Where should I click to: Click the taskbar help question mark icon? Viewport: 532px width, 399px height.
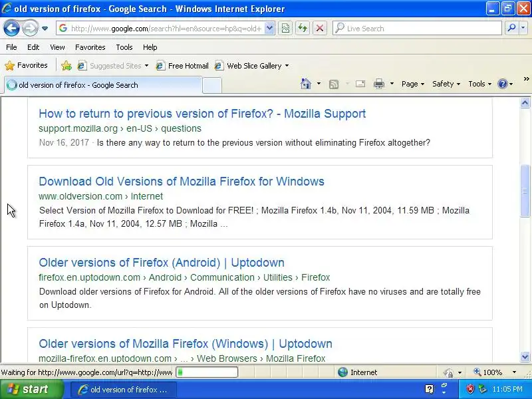point(429,389)
